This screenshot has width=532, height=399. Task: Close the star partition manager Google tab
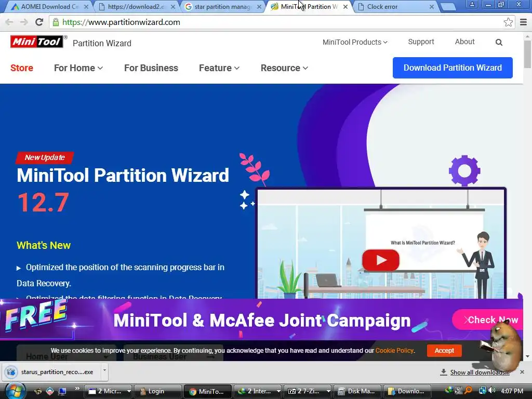pos(259,7)
